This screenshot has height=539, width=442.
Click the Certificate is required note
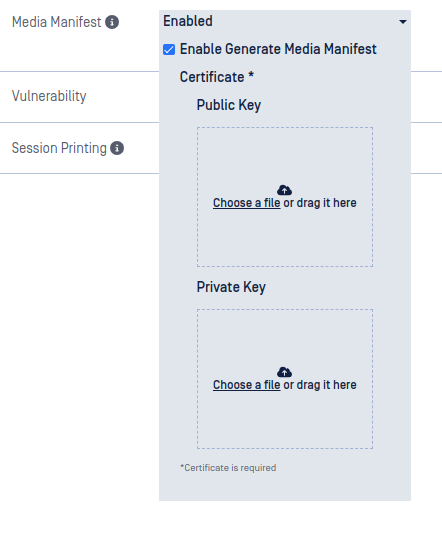[228, 468]
